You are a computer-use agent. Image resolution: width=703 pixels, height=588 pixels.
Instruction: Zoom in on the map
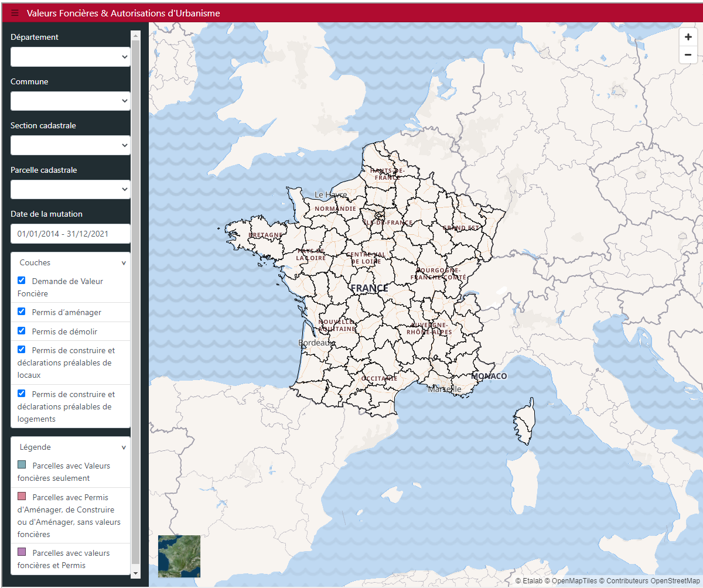click(688, 37)
